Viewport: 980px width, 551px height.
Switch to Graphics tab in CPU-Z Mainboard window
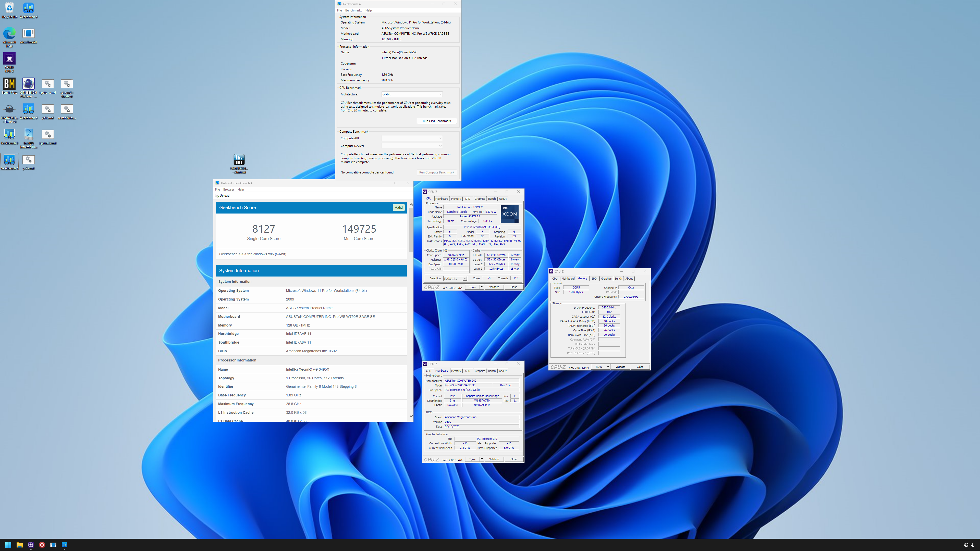tap(480, 371)
